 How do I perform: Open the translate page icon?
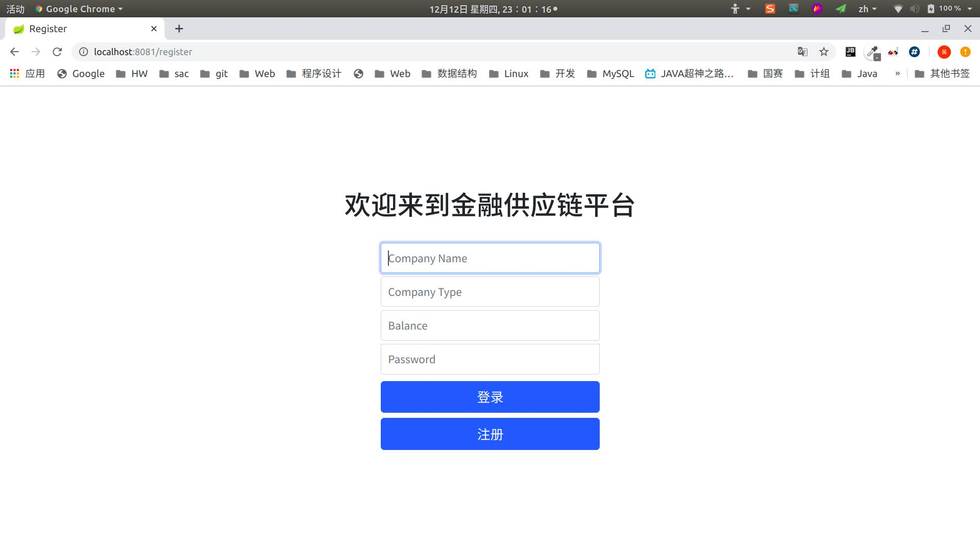tap(802, 52)
